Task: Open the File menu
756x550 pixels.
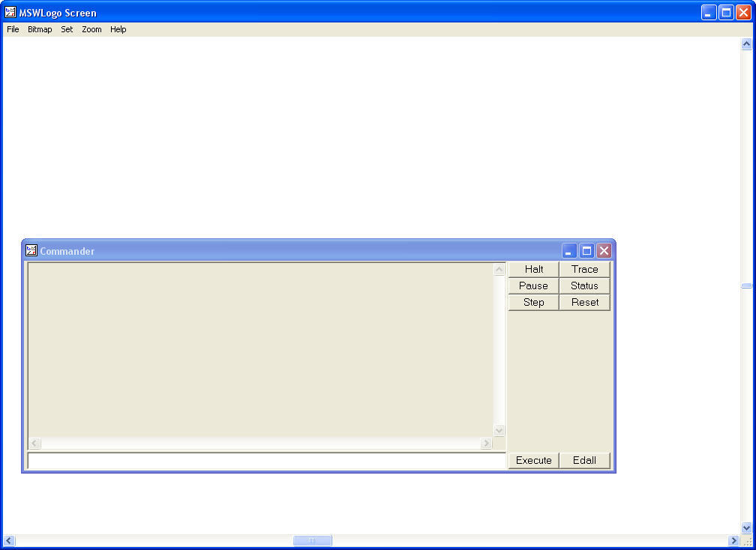Action: tap(13, 29)
